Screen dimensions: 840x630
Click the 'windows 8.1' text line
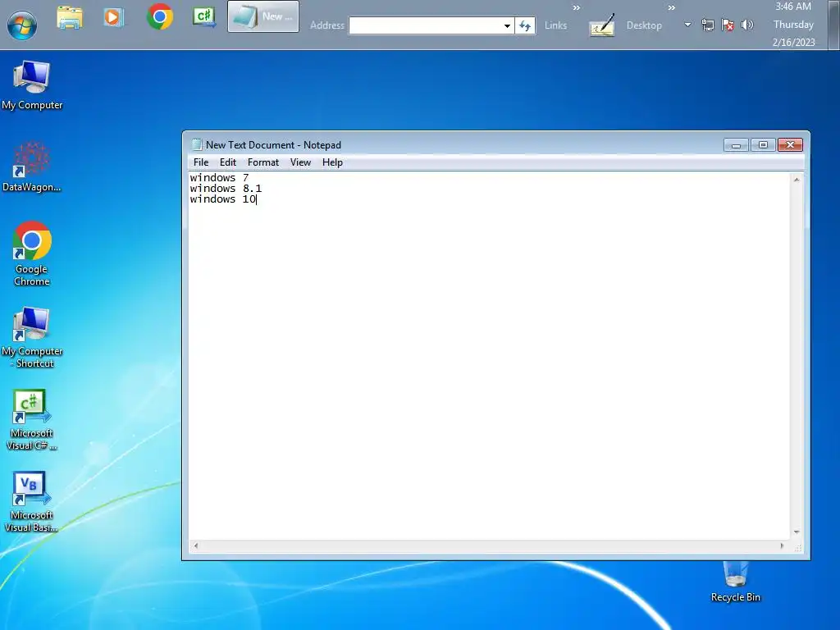tap(226, 188)
